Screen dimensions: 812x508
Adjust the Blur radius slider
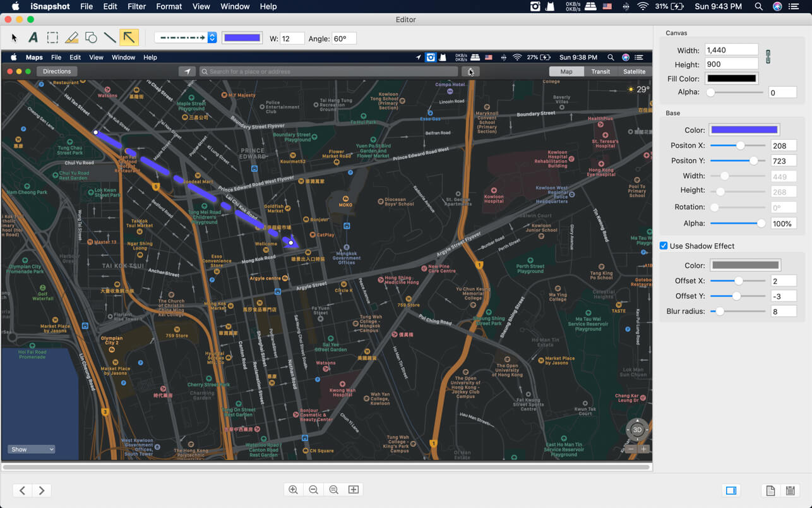[x=737, y=311]
